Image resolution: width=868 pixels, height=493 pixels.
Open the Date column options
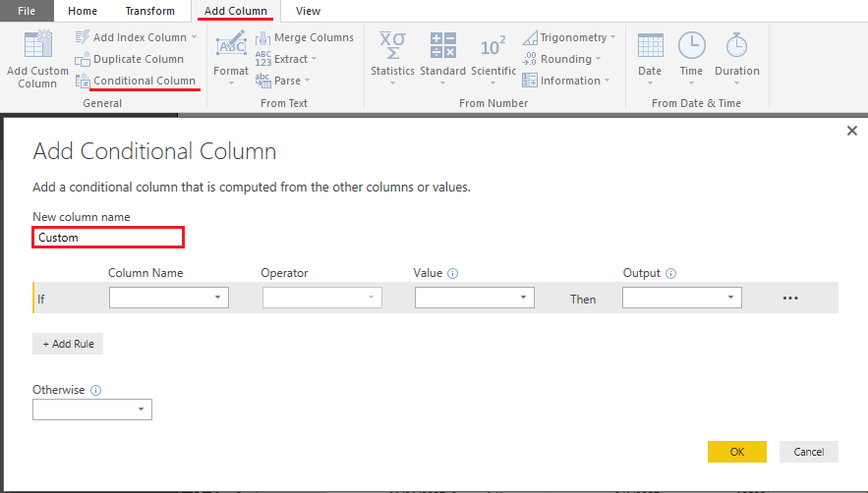[x=650, y=57]
